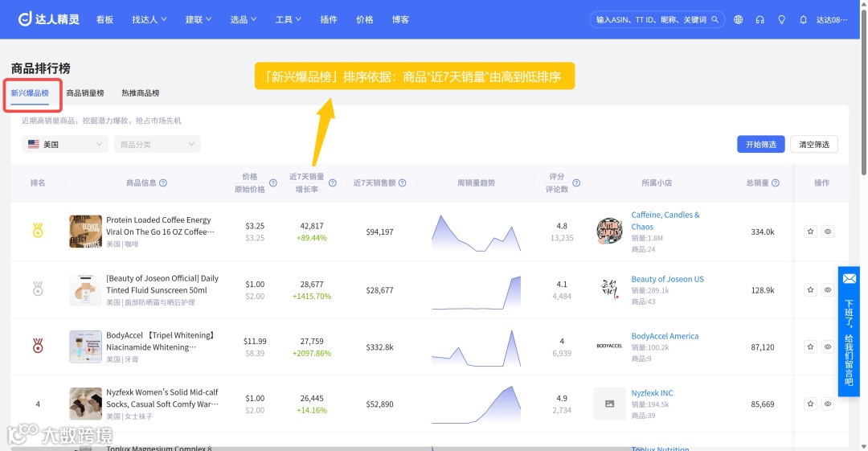The image size is (868, 451).
Task: Click the search magnifier icon
Action: (x=714, y=19)
